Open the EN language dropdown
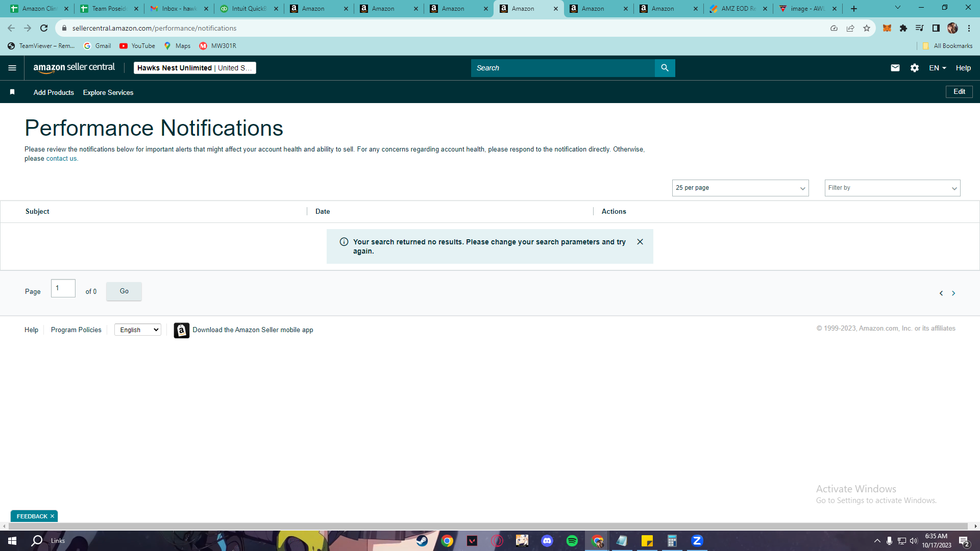This screenshot has height=551, width=980. [937, 68]
